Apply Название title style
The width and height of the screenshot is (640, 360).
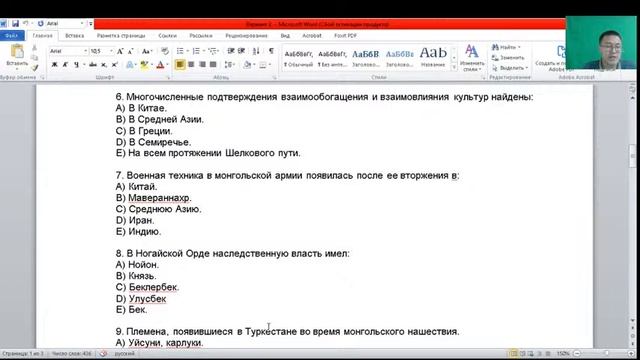[x=433, y=58]
